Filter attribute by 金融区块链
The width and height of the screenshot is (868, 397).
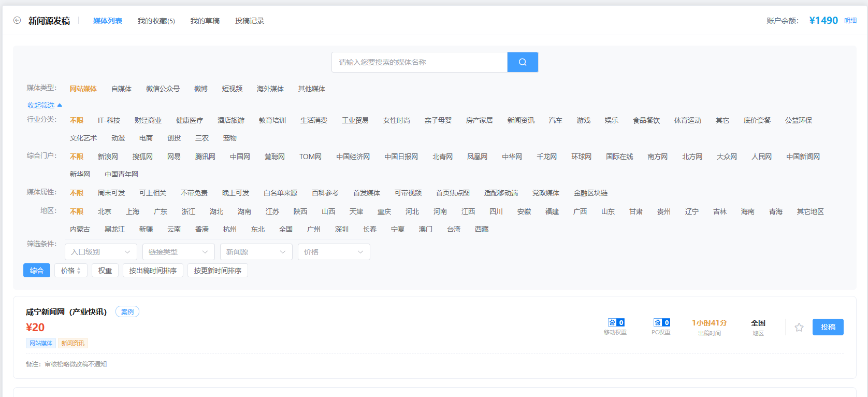click(x=591, y=193)
